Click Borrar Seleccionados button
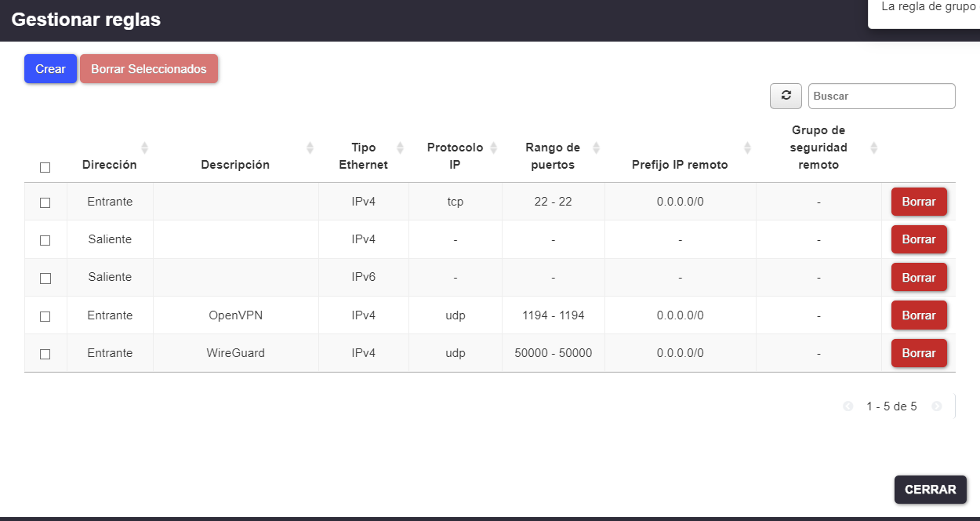 coord(149,69)
